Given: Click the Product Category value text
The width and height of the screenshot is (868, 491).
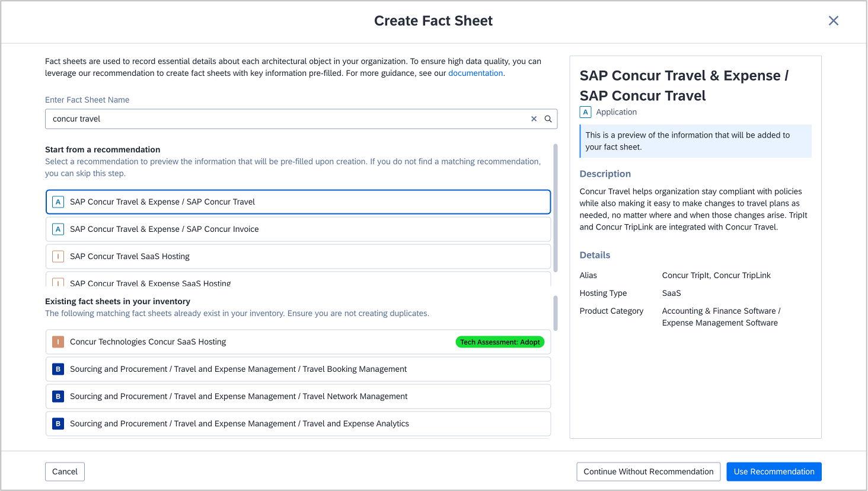Looking at the screenshot, I should (x=721, y=317).
